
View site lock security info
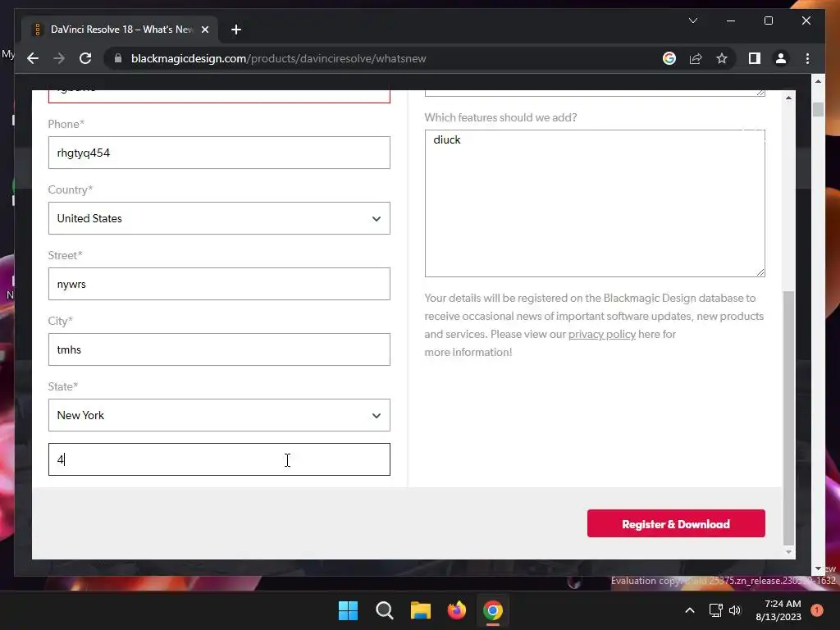click(x=118, y=58)
